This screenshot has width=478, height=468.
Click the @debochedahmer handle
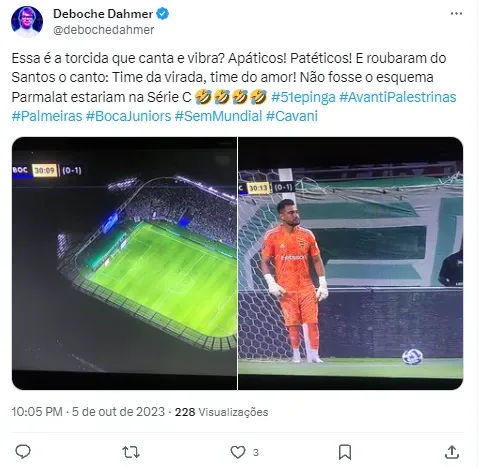(104, 30)
